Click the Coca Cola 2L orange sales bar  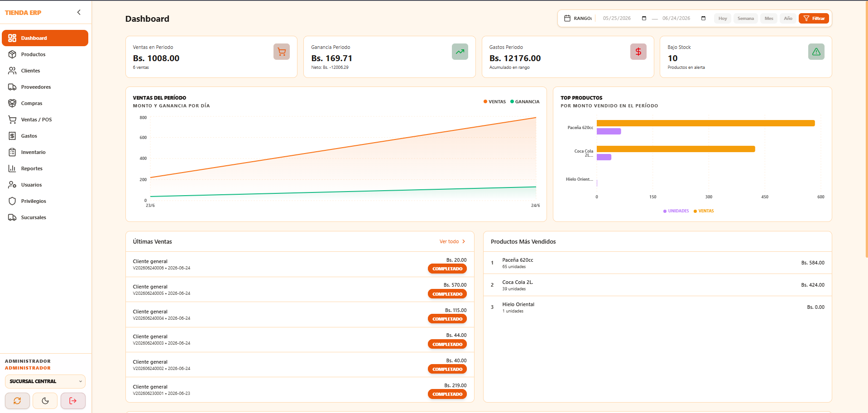point(676,149)
